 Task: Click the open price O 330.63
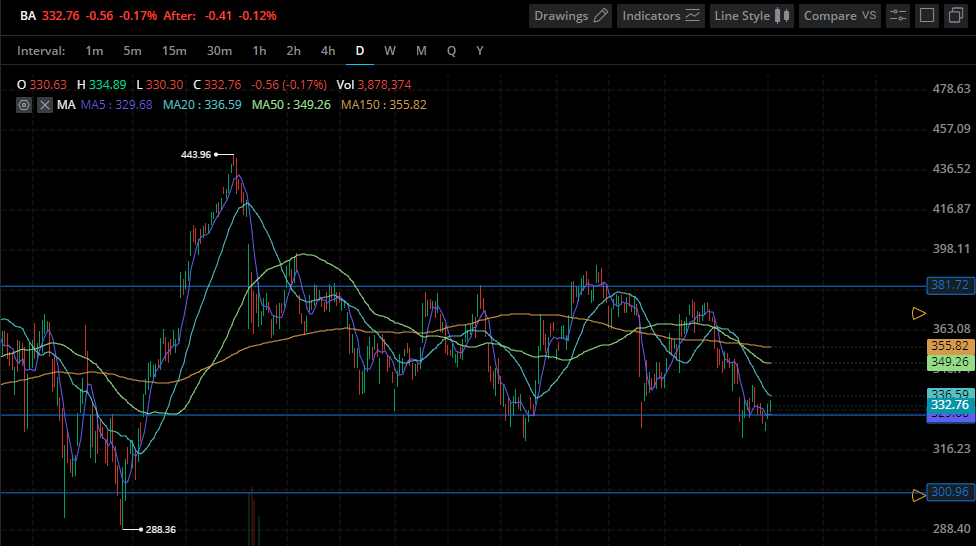coord(42,85)
